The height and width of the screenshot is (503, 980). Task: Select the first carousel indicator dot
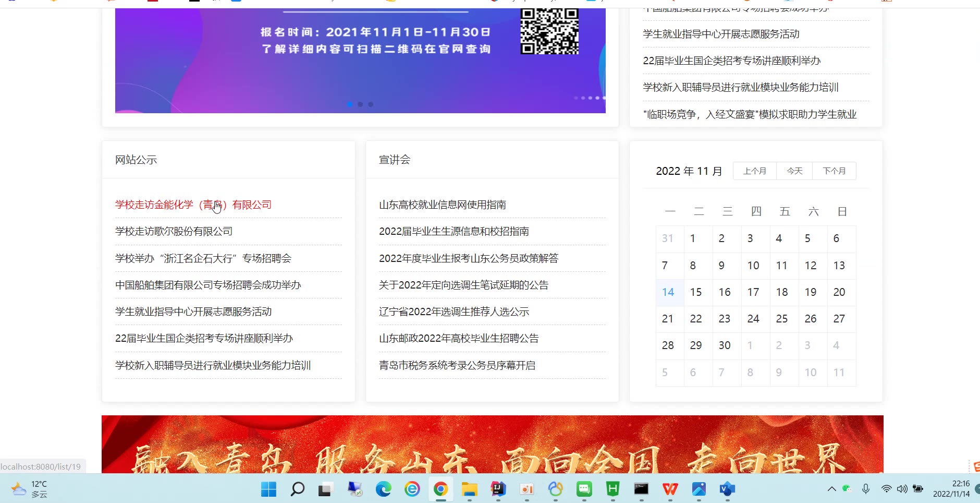click(x=349, y=104)
